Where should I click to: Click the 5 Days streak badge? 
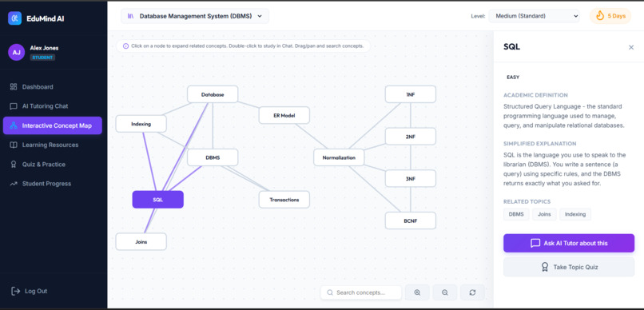click(x=610, y=16)
